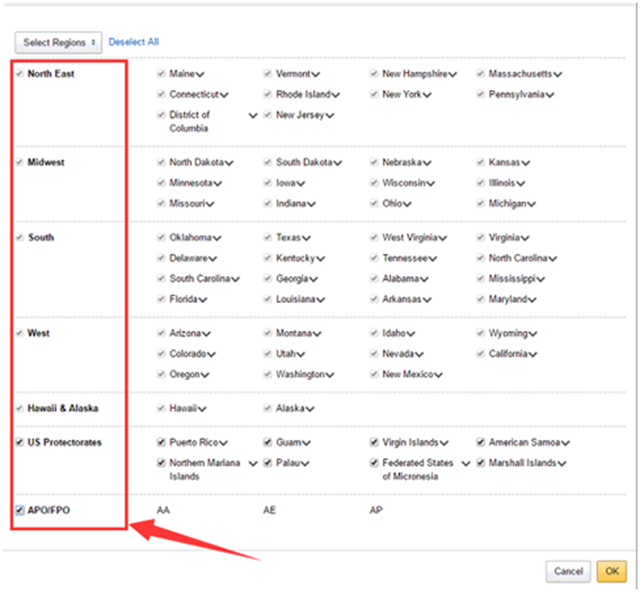Screen dimensions: 640x592
Task: Toggle the Hawaii & Alaska region checkbox
Action: (x=19, y=408)
